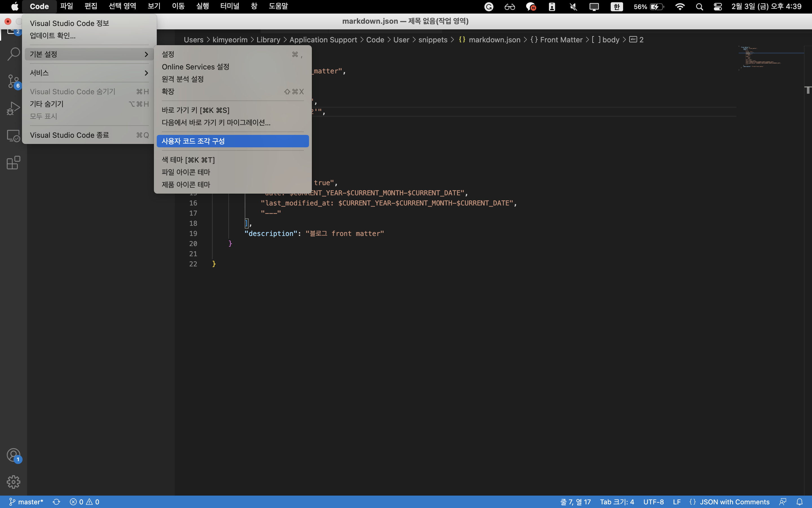Open the 파일 menu in menu bar
This screenshot has height=508, width=812.
(67, 6)
